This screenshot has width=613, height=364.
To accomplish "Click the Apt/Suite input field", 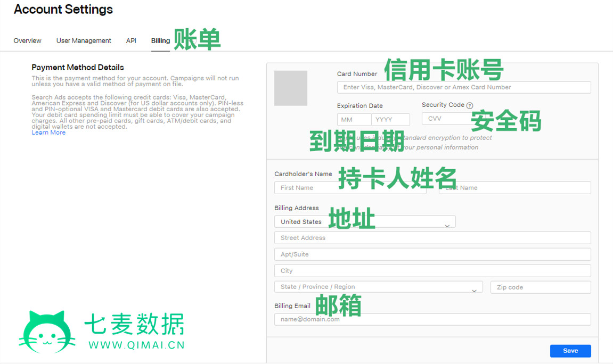I will coord(432,254).
